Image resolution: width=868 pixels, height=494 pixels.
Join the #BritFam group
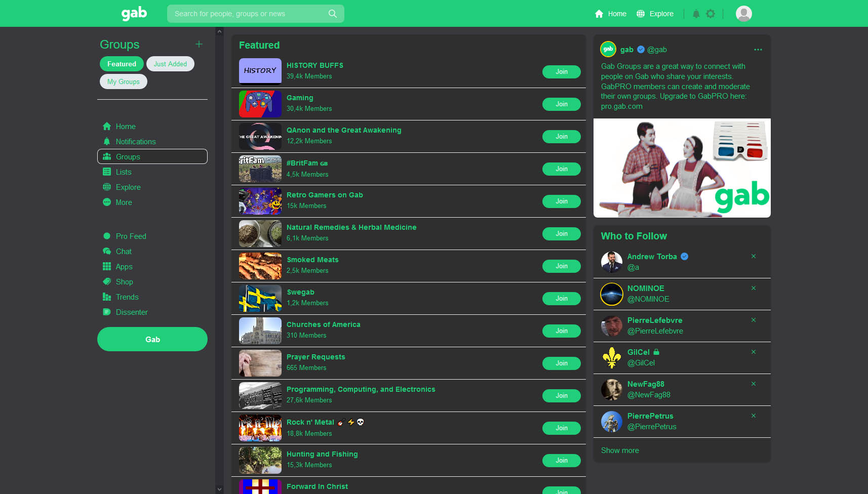tap(562, 169)
